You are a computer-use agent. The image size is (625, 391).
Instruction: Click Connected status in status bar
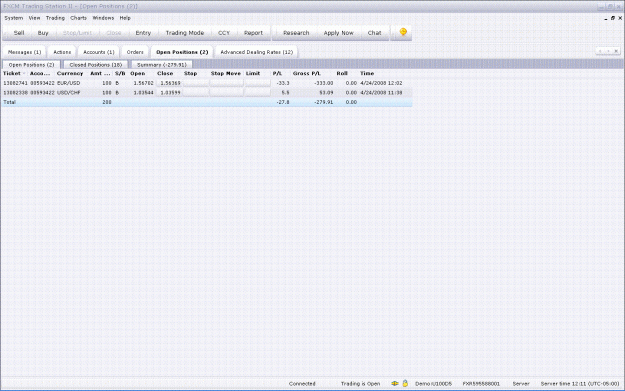point(302,384)
